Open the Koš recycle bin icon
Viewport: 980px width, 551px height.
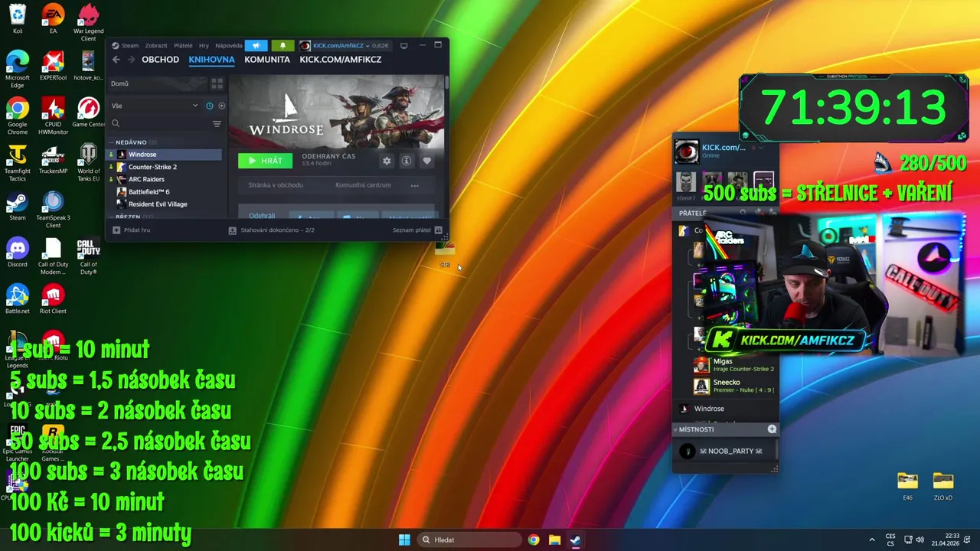(x=17, y=19)
